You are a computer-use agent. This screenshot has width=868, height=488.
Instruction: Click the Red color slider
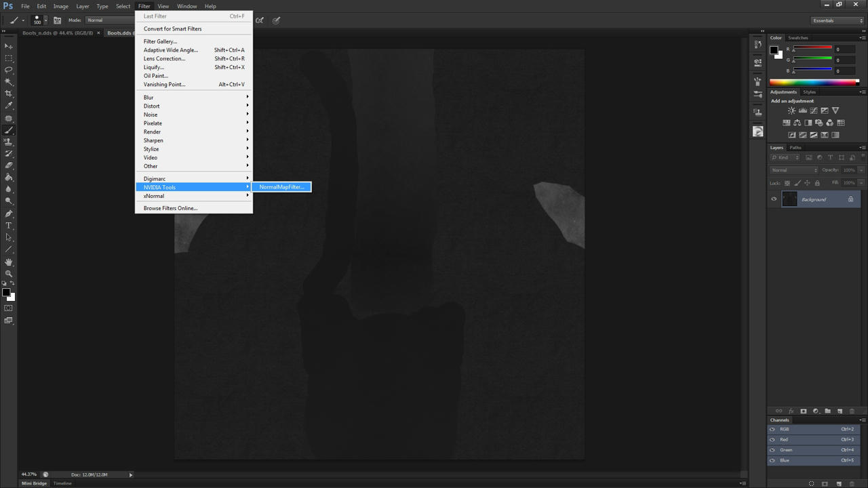tap(812, 49)
